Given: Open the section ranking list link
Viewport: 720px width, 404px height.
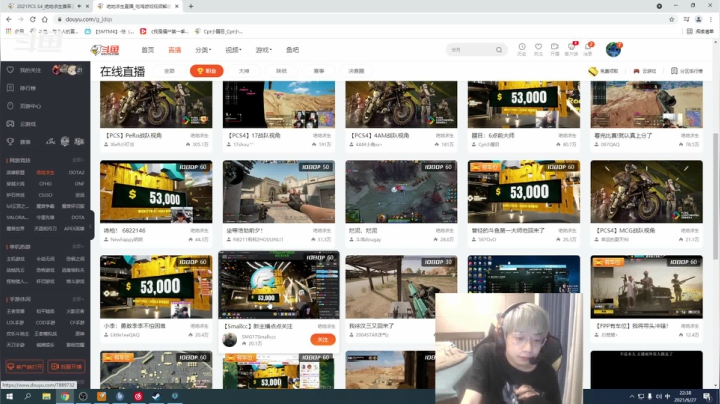Looking at the screenshot, I should coord(687,71).
